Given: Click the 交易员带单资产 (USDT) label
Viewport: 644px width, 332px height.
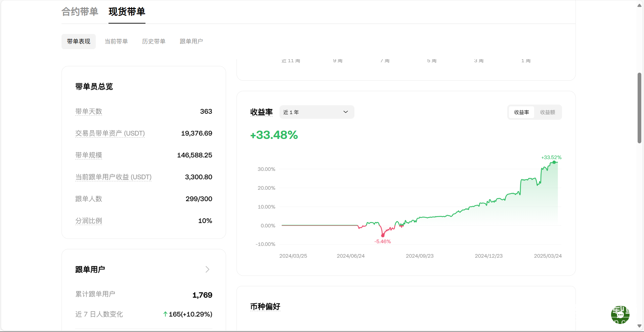Looking at the screenshot, I should pos(110,133).
